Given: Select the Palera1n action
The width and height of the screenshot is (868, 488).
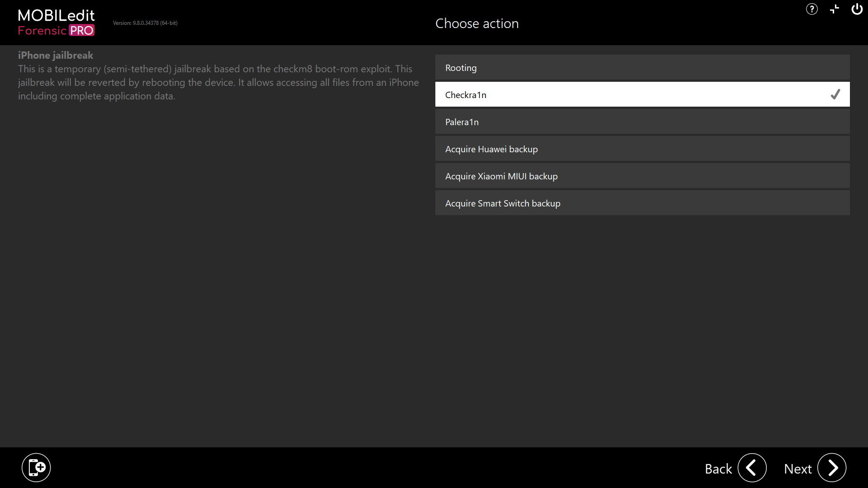Looking at the screenshot, I should coord(642,122).
